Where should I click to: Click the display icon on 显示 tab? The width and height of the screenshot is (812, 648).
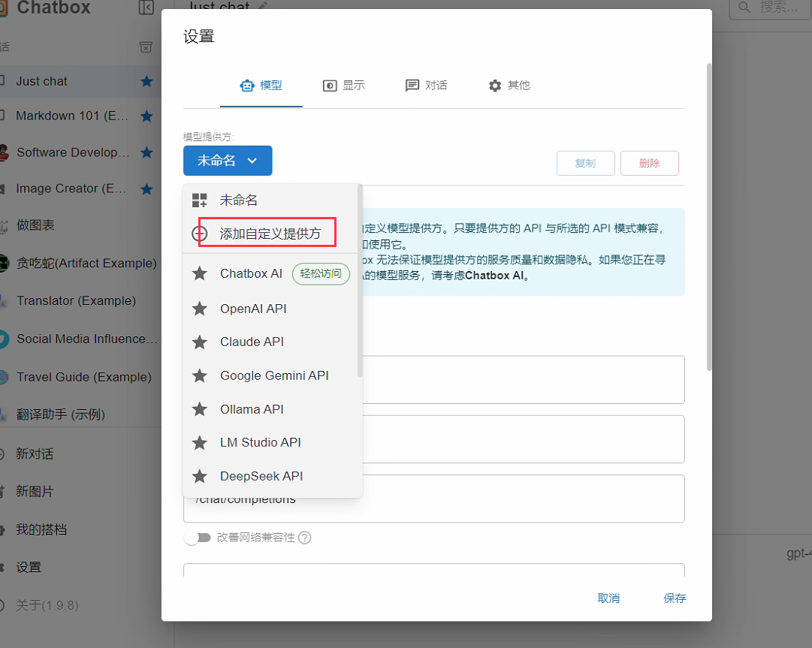click(330, 86)
